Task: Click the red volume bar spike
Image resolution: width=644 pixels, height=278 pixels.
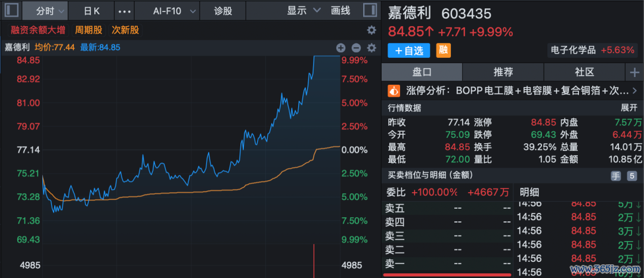Action: pos(315,261)
